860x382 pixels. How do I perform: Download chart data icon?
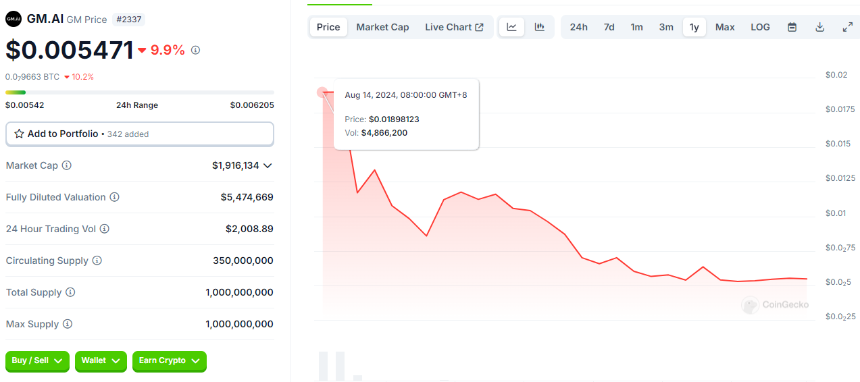pos(820,27)
